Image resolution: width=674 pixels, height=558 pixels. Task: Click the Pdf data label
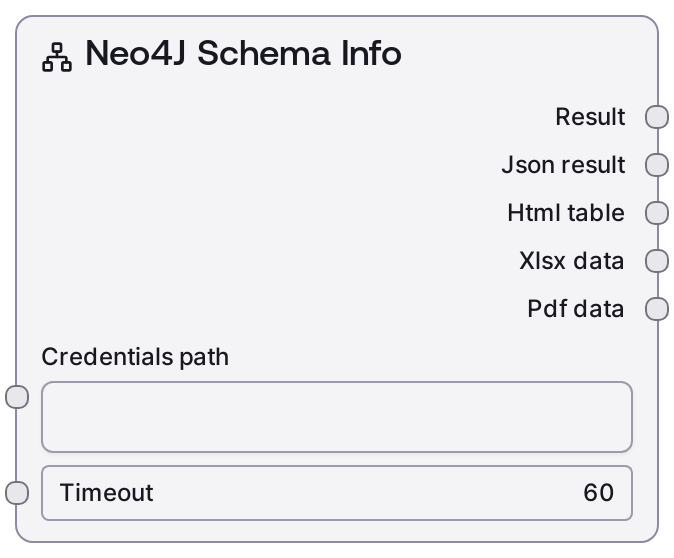point(576,309)
